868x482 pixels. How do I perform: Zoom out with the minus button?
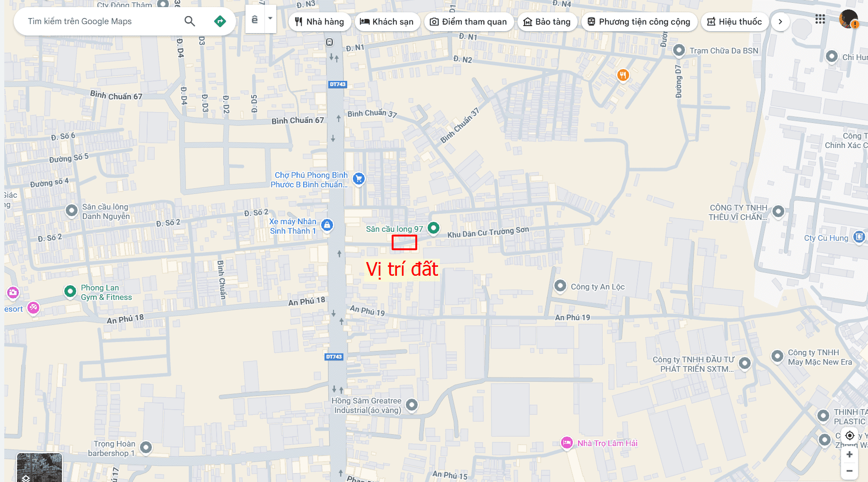click(x=850, y=471)
